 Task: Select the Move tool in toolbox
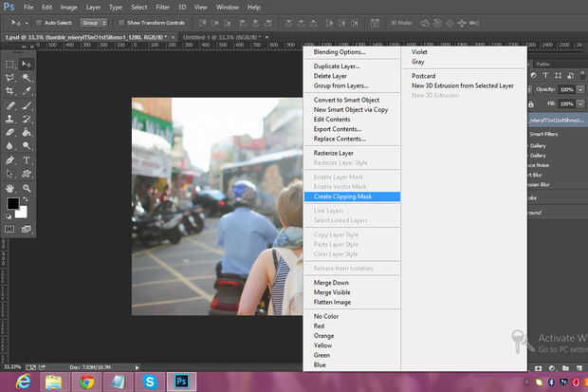coord(27,64)
